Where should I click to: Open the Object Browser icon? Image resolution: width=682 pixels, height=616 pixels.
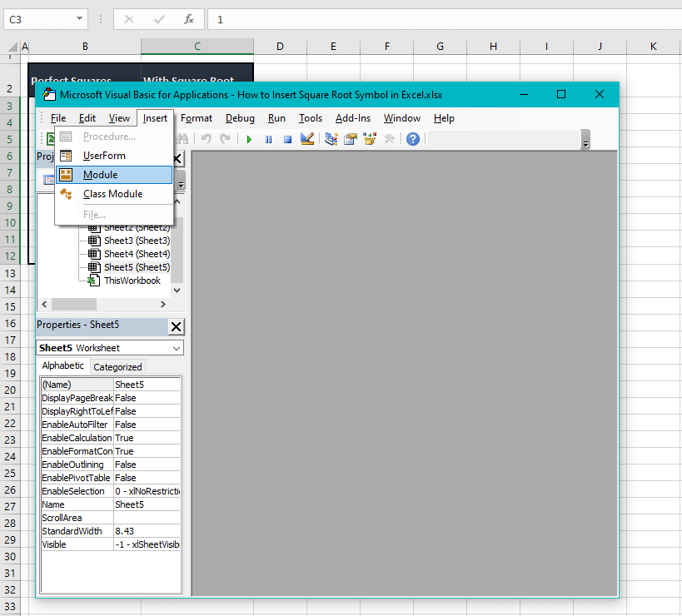coord(367,139)
